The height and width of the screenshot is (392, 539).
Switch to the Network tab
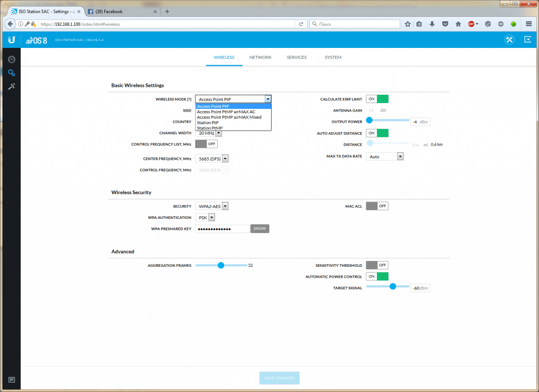pyautogui.click(x=260, y=57)
